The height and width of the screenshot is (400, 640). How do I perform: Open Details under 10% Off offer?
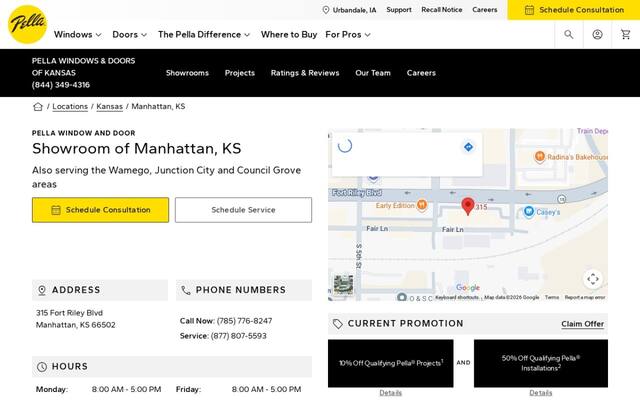pyautogui.click(x=390, y=393)
